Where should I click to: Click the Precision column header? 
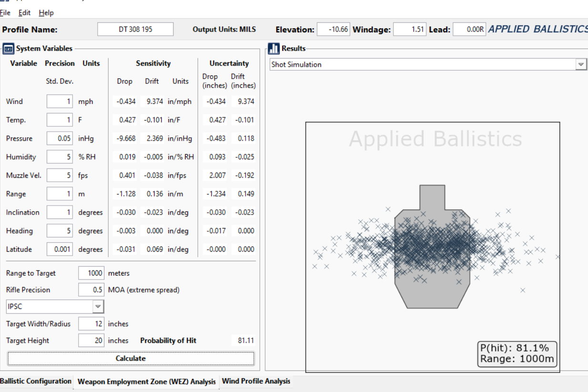[x=60, y=63]
